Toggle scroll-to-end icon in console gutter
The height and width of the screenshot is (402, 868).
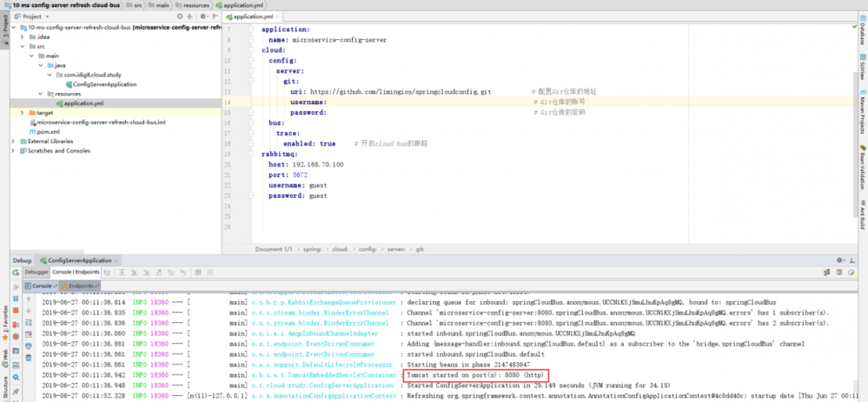(x=28, y=334)
